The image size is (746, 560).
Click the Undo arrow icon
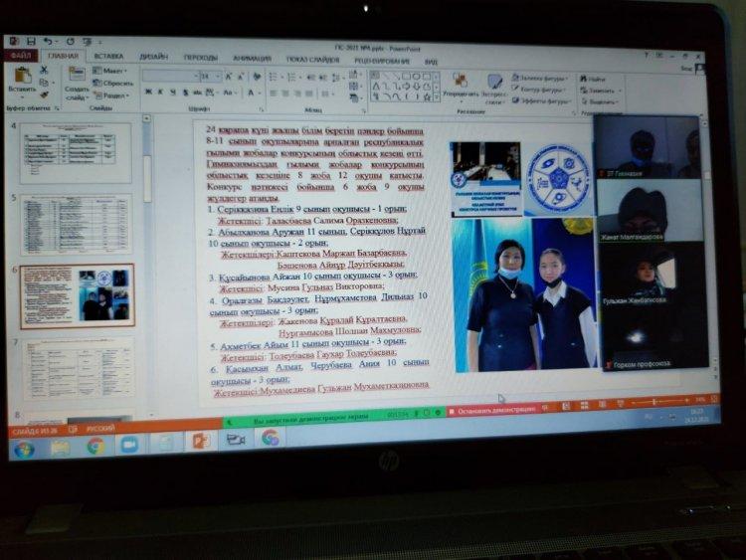(48, 42)
